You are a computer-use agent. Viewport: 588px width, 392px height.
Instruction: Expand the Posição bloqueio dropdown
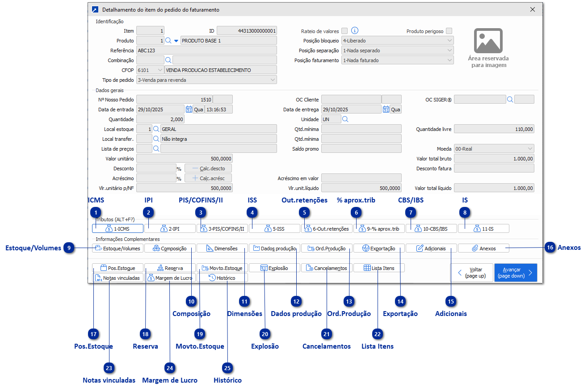[398, 41]
